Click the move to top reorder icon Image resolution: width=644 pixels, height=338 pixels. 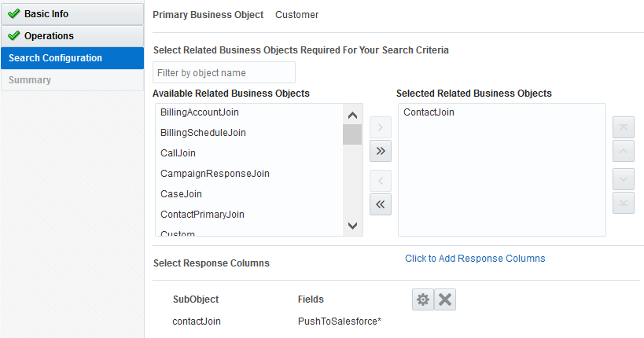pos(623,127)
